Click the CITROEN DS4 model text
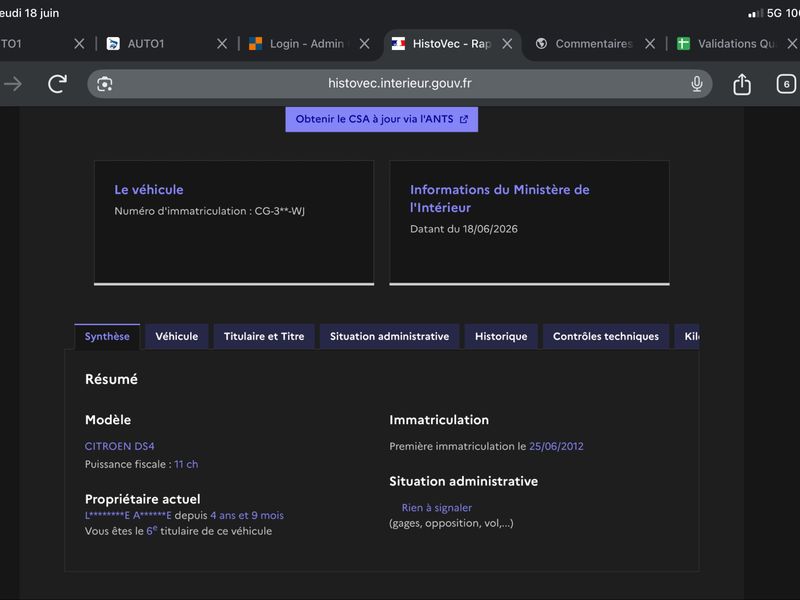This screenshot has height=600, width=800. [x=119, y=446]
